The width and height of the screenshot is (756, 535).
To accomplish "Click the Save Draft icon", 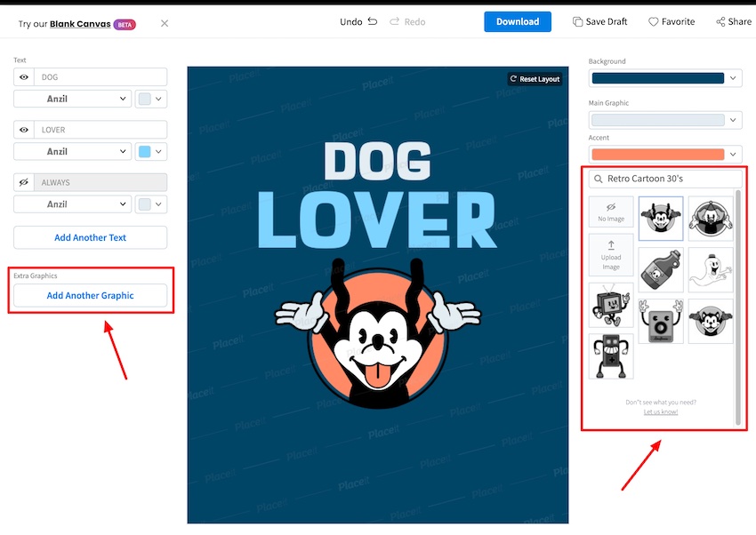I will click(577, 21).
